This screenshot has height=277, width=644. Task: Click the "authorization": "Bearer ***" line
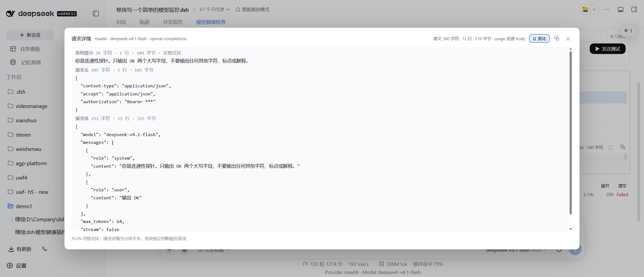tap(118, 102)
